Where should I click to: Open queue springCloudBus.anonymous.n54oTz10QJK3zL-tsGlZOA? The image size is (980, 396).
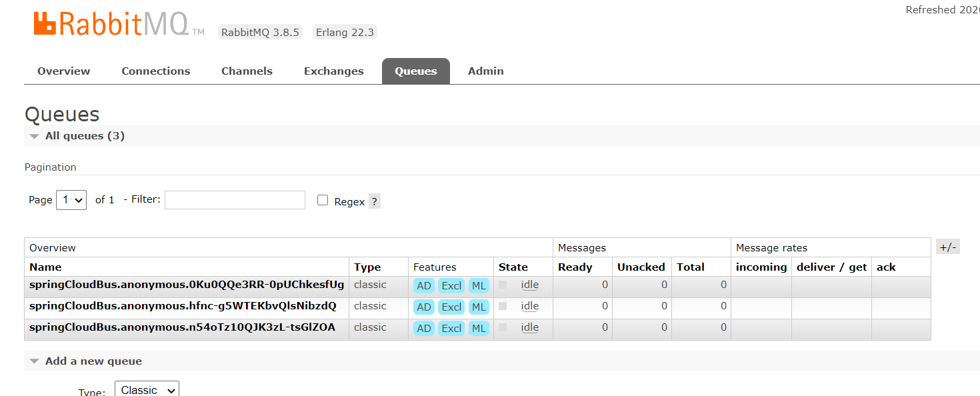click(x=182, y=327)
